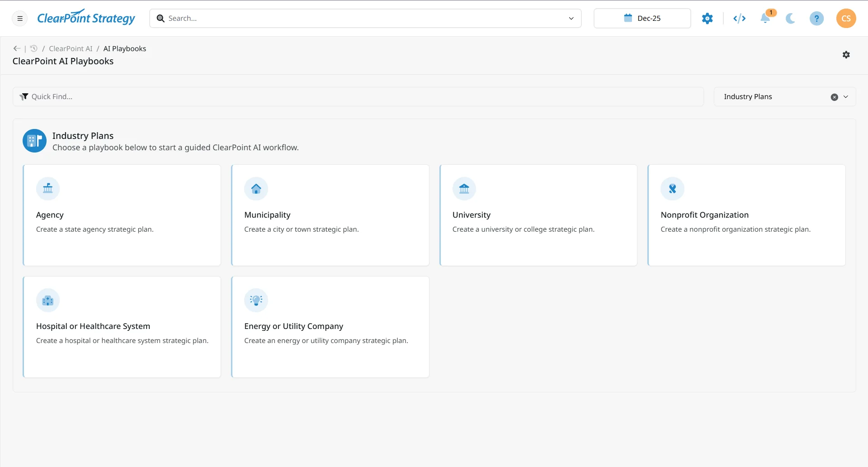This screenshot has height=467, width=868.
Task: Click the Municipality house icon
Action: click(256, 189)
